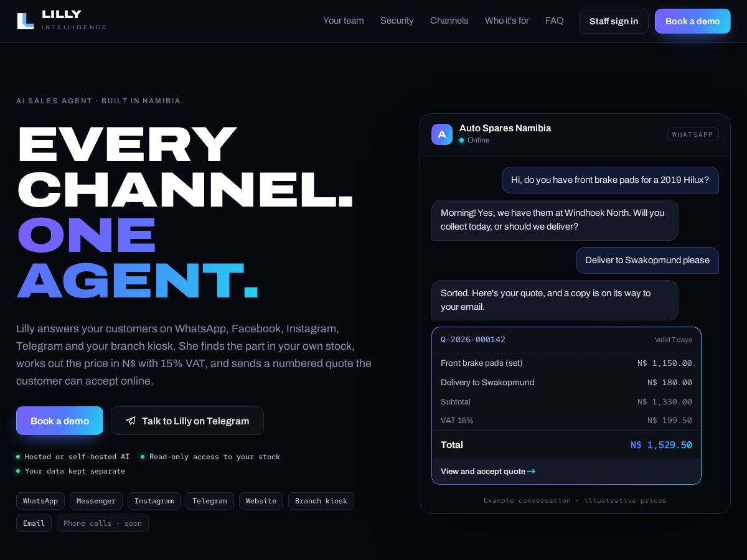This screenshot has height=560, width=747.
Task: Click the Staff sign in button
Action: [x=614, y=21]
